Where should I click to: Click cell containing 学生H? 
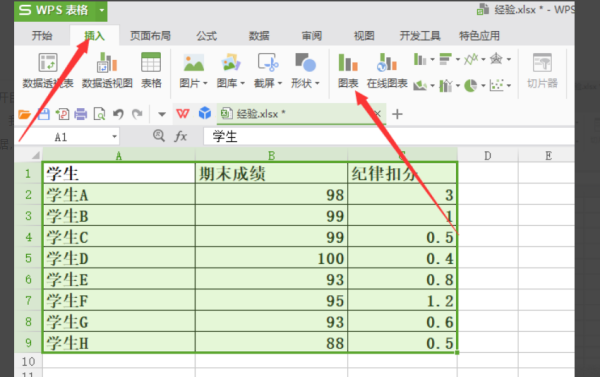[x=119, y=343]
